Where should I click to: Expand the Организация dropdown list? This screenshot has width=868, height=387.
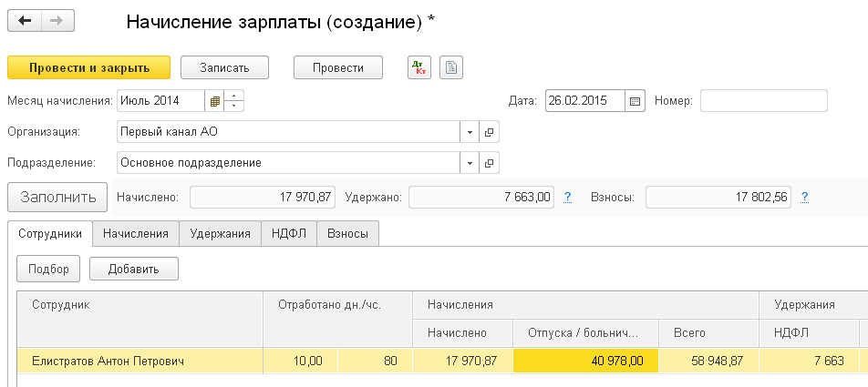(x=470, y=132)
